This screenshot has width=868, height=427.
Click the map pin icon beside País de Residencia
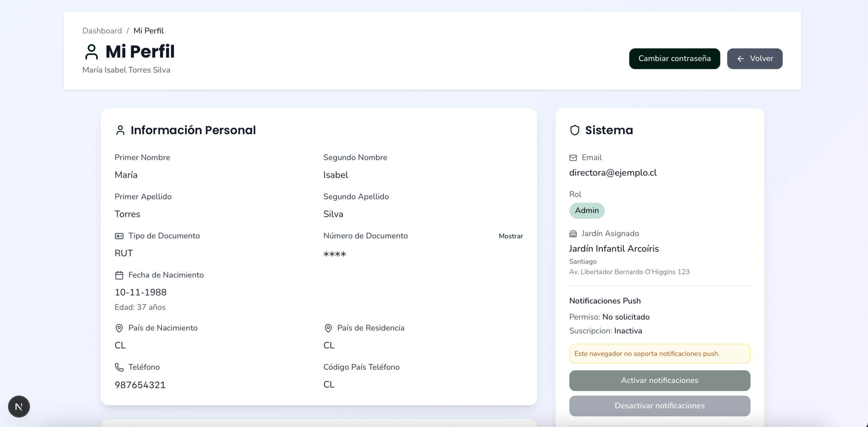tap(328, 328)
